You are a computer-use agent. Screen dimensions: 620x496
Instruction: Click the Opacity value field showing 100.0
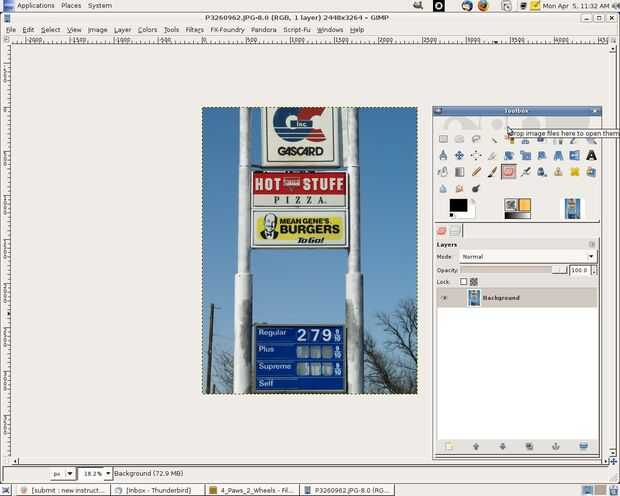click(579, 270)
